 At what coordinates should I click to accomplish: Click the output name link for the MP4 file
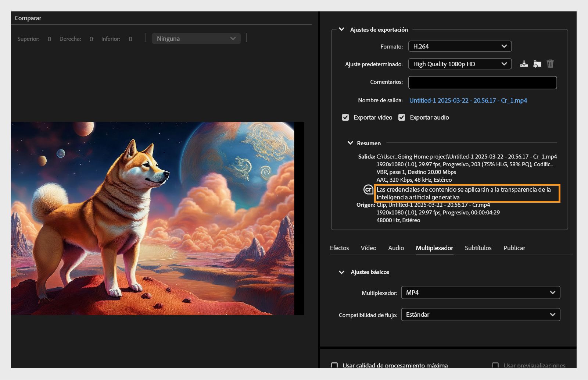click(468, 100)
